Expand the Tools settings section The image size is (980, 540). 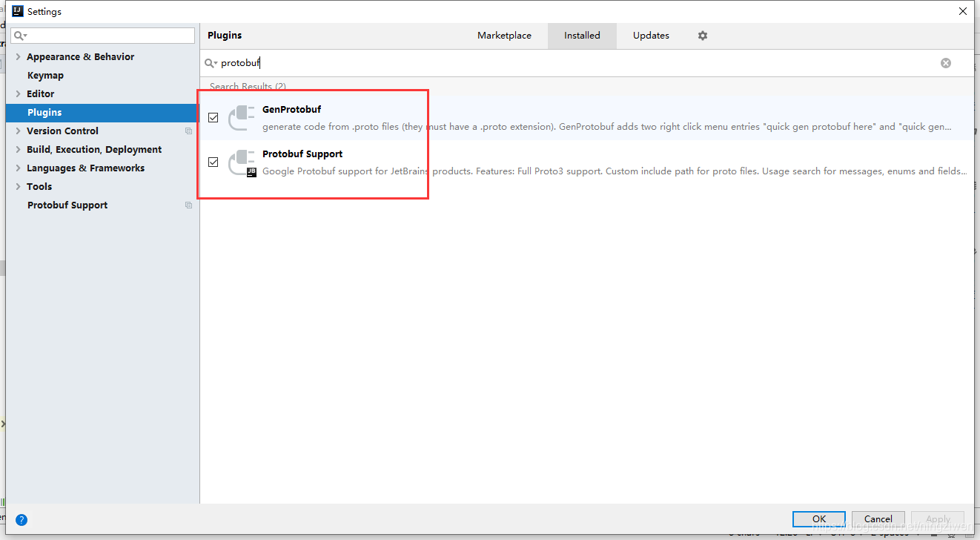click(x=19, y=187)
